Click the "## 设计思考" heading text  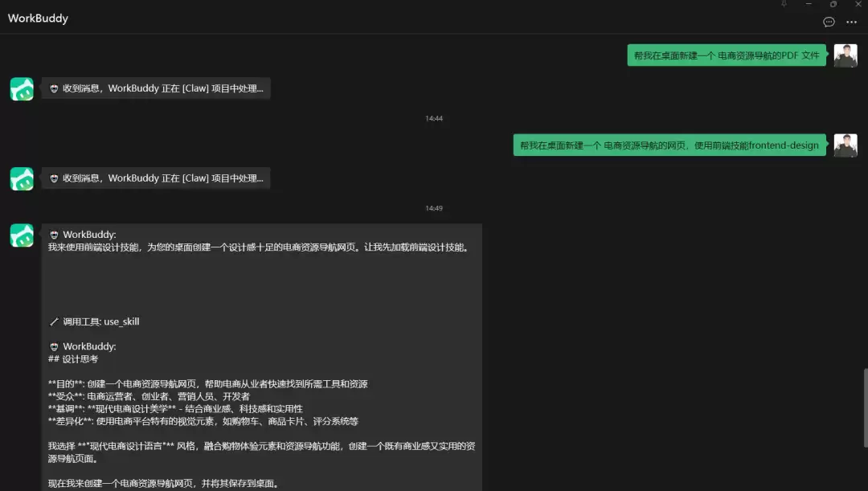tap(73, 359)
